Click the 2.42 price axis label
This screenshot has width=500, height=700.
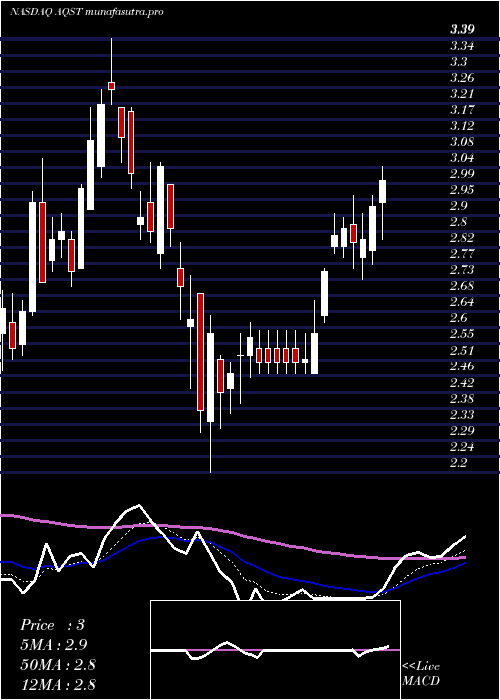point(462,383)
